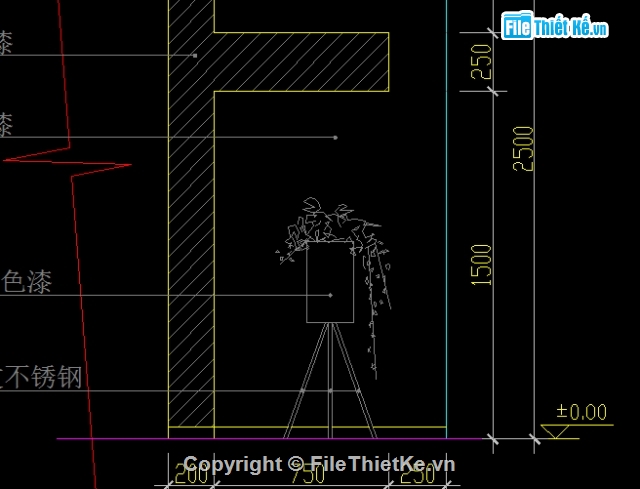The height and width of the screenshot is (489, 640).
Task: Select the hatched horizontal beam section
Action: click(x=301, y=62)
